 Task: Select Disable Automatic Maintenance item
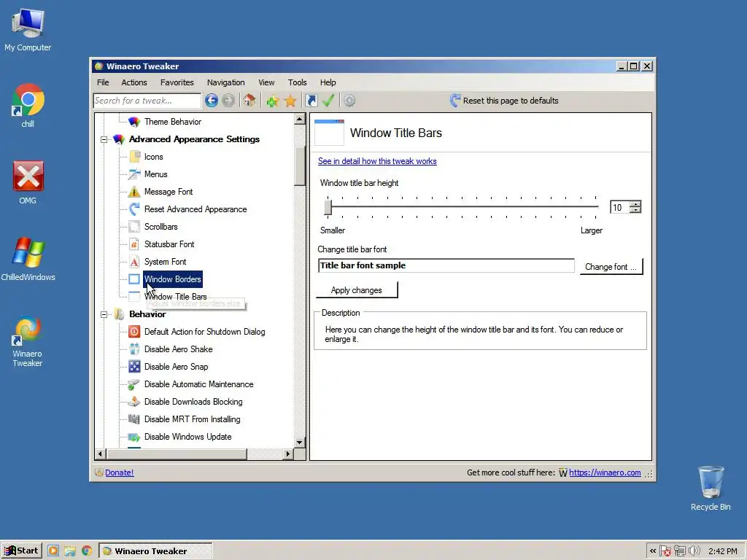198,384
